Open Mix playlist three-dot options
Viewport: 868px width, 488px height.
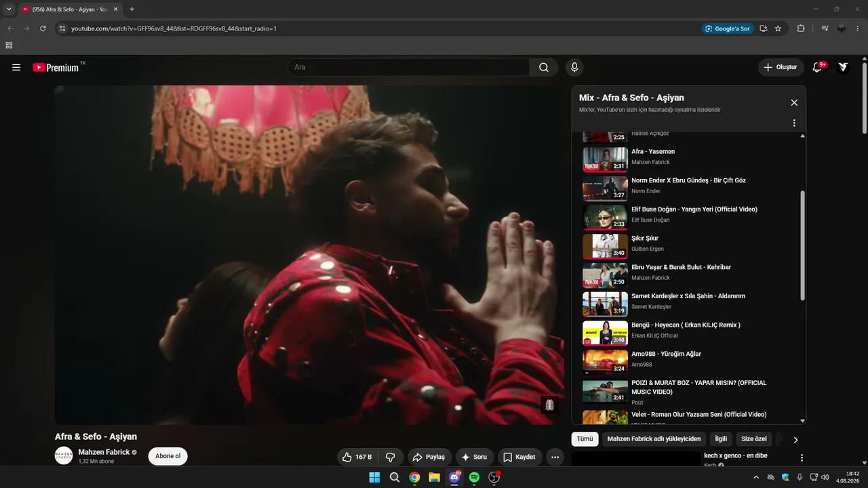(794, 123)
